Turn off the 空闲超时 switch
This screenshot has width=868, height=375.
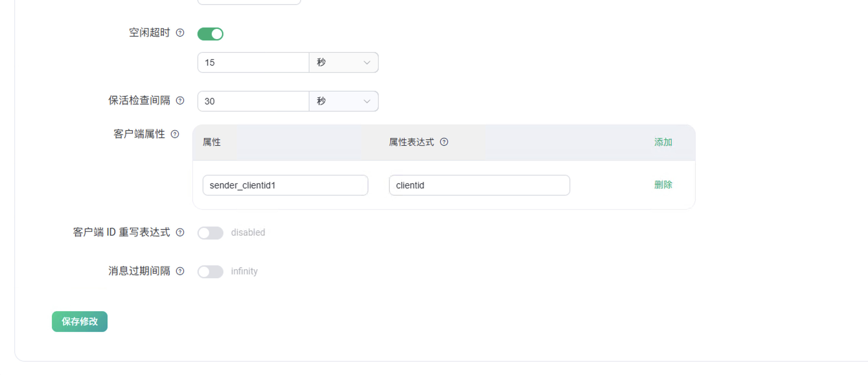(x=210, y=34)
